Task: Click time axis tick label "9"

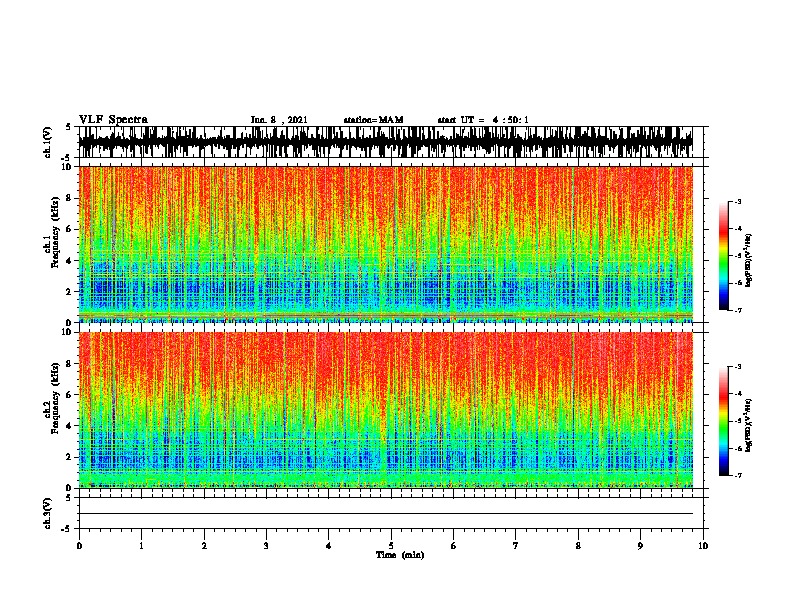Action: coord(640,546)
